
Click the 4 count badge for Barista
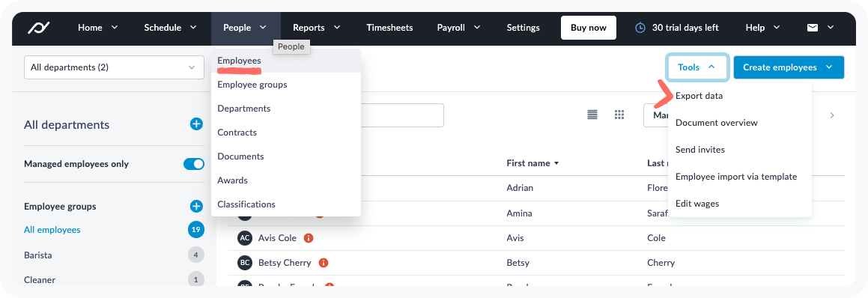click(x=196, y=255)
